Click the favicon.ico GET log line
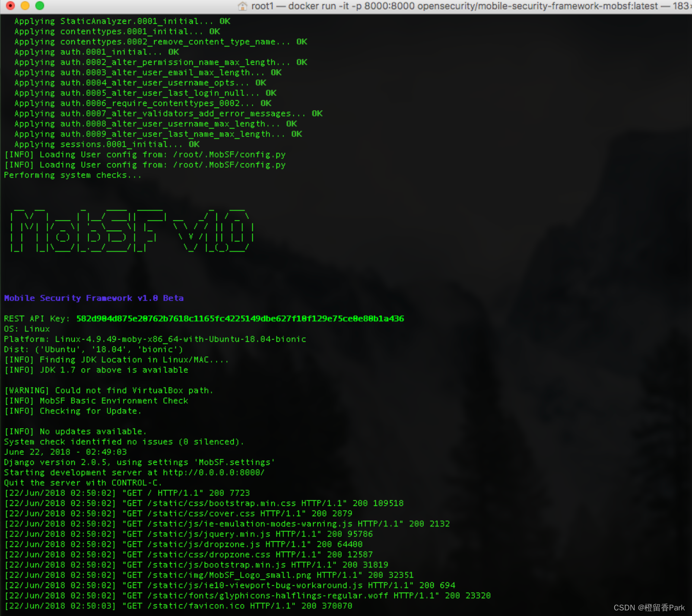Screen dimensions: 692x616 point(178,606)
